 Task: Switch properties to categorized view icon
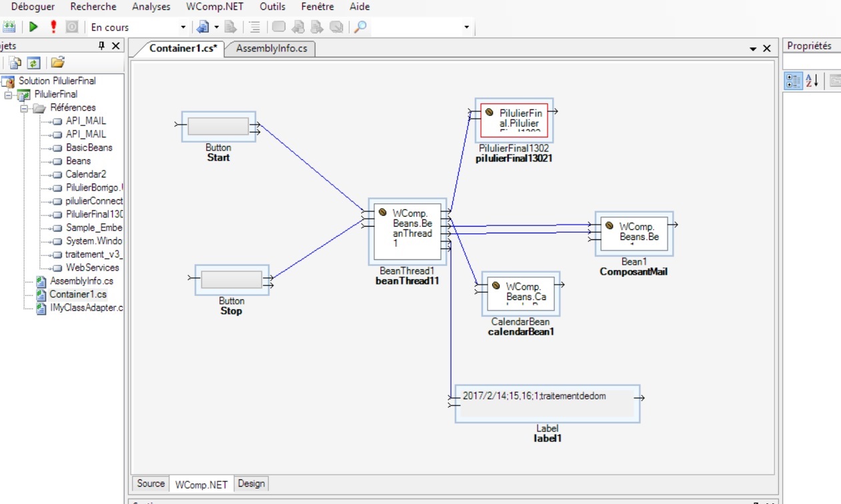coord(793,81)
